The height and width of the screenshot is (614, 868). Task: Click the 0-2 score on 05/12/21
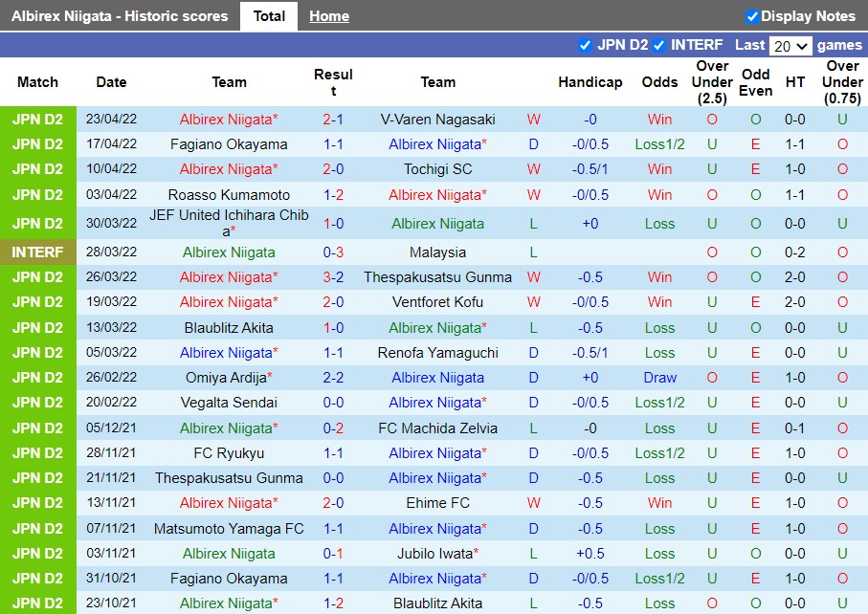[333, 428]
